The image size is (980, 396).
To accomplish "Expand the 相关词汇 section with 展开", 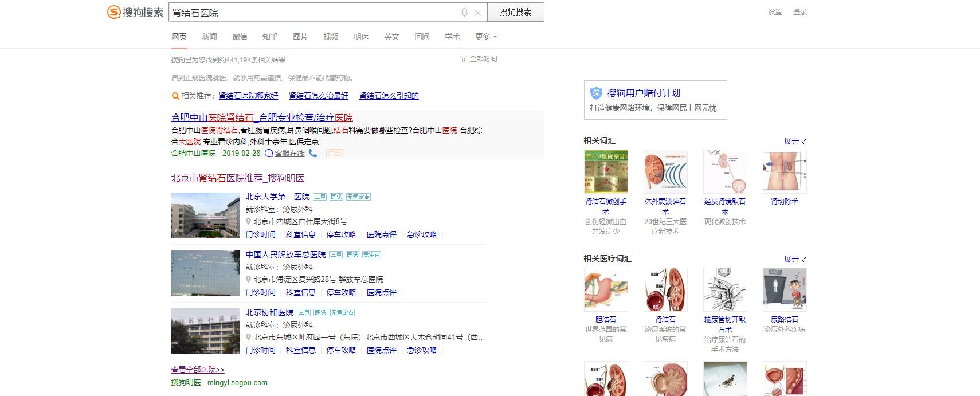I will click(x=795, y=141).
